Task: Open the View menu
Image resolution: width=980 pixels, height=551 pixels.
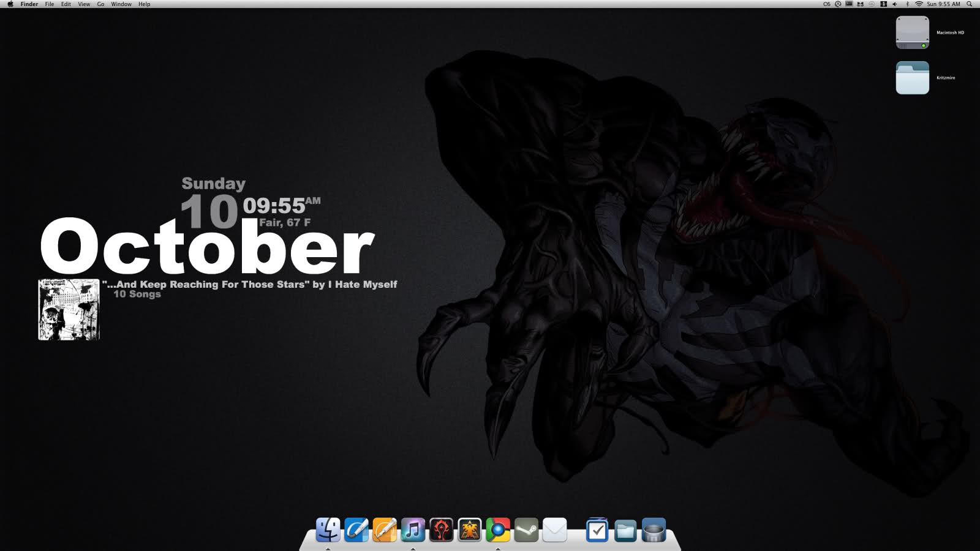Action: (84, 4)
